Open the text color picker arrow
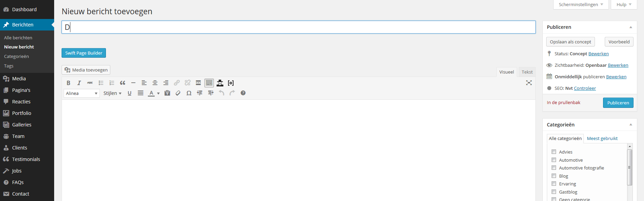The image size is (644, 201). tap(158, 93)
